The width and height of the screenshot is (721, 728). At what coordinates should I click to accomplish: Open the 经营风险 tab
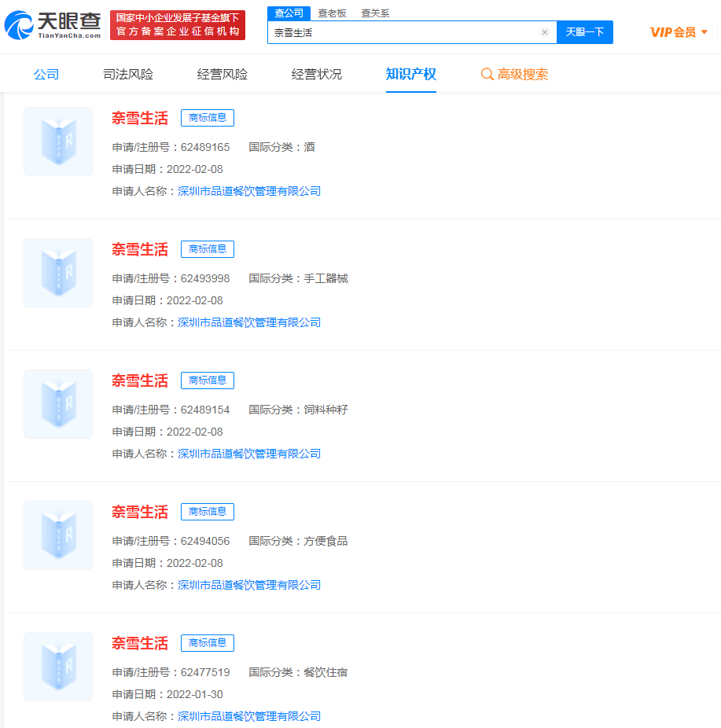pyautogui.click(x=223, y=75)
